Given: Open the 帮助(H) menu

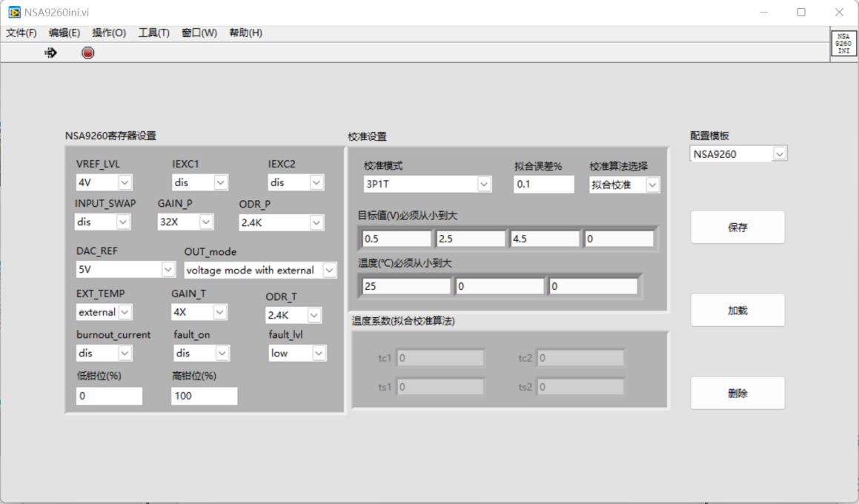Looking at the screenshot, I should pos(245,33).
